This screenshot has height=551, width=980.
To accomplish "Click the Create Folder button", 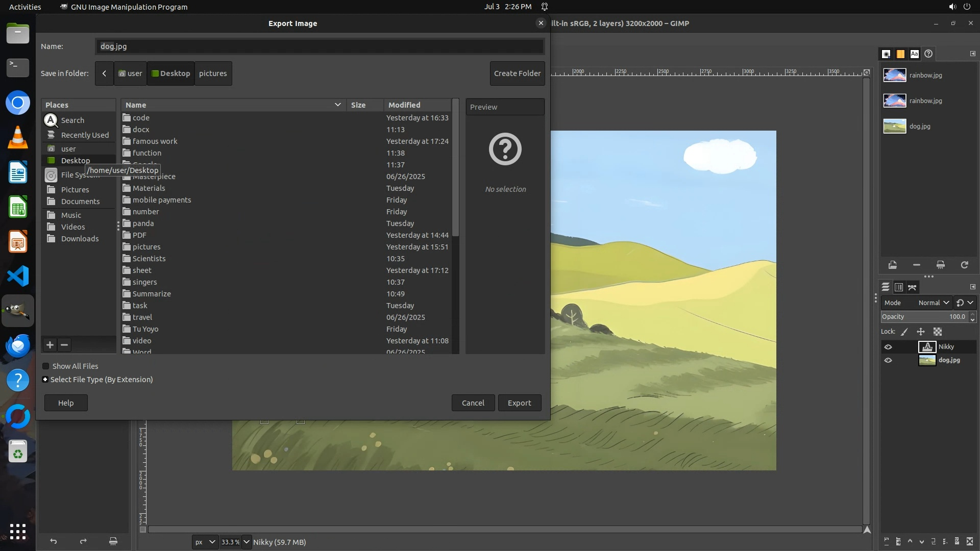I will click(x=517, y=73).
